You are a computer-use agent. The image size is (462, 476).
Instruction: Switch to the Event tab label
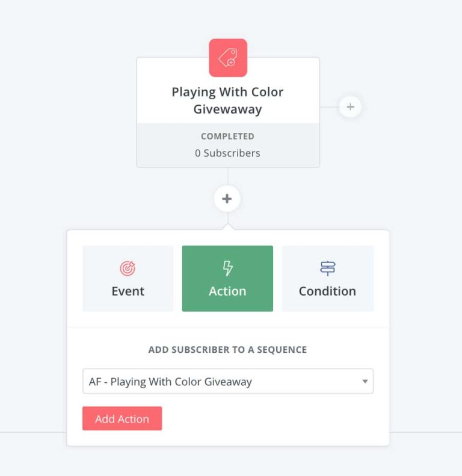coord(128,291)
